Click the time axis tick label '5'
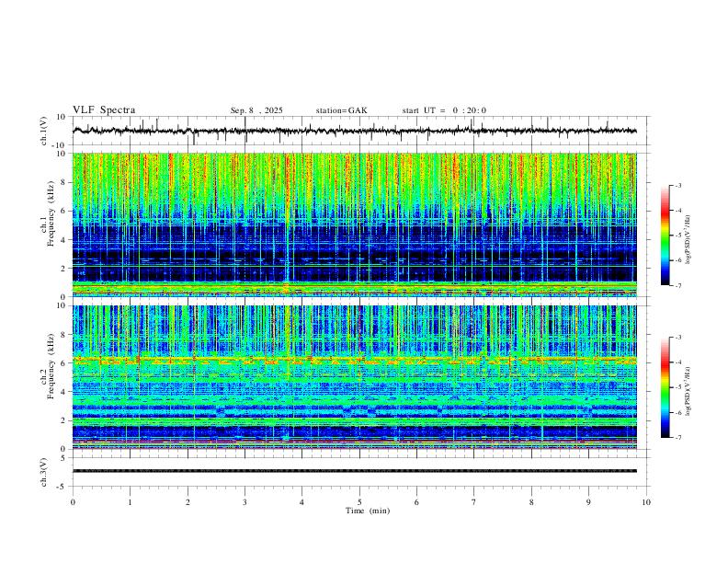 click(359, 502)
